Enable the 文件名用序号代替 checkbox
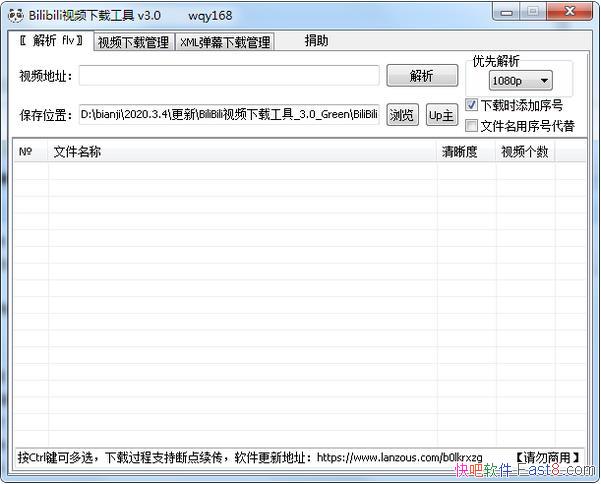This screenshot has height=484, width=601. pos(473,126)
